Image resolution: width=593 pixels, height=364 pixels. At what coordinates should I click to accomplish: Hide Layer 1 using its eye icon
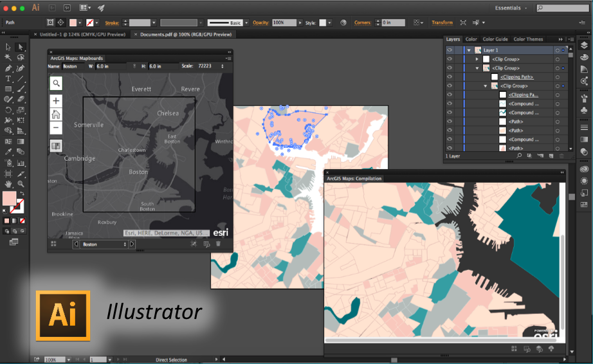click(x=450, y=50)
